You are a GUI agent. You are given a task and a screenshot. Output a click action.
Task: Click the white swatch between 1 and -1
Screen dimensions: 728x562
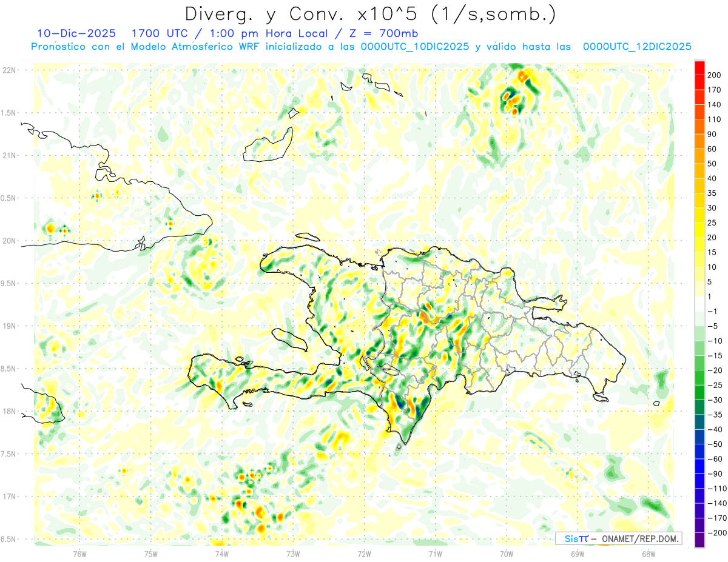699,304
